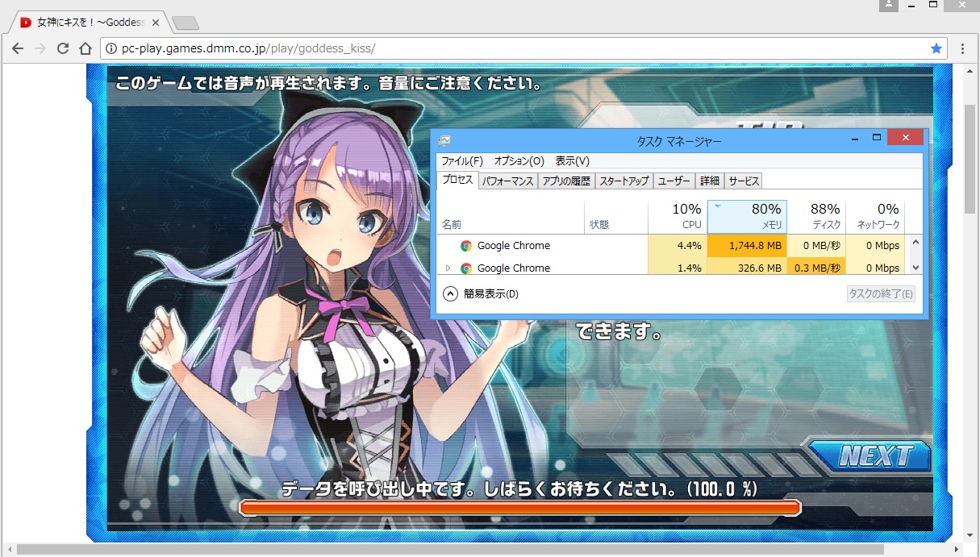
Task: Sort processes by CPU column
Action: point(678,217)
